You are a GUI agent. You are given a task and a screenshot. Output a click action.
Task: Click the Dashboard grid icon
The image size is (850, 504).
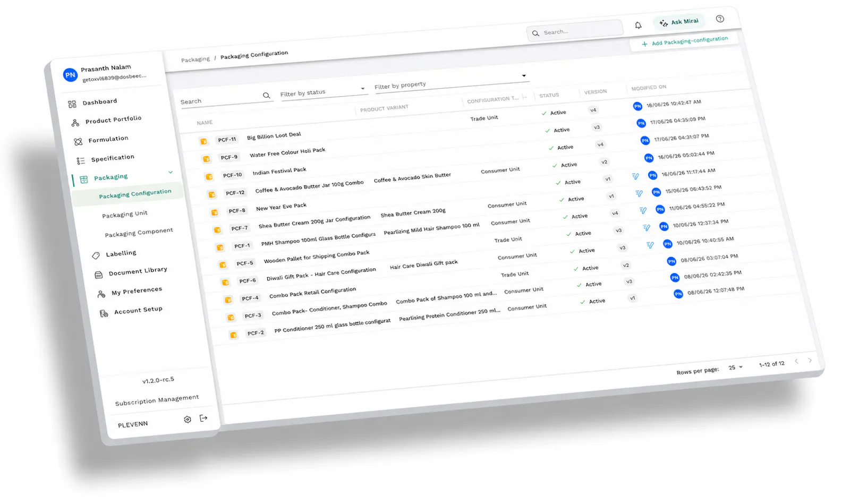(72, 104)
